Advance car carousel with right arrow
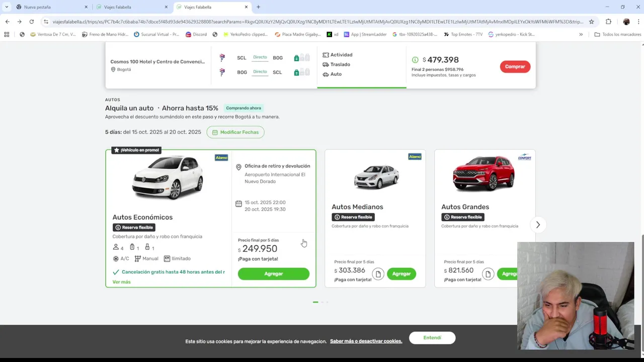The image size is (644, 362). point(538,225)
